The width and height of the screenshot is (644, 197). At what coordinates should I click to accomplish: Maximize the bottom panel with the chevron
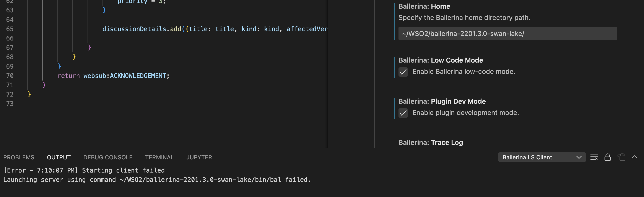(635, 157)
